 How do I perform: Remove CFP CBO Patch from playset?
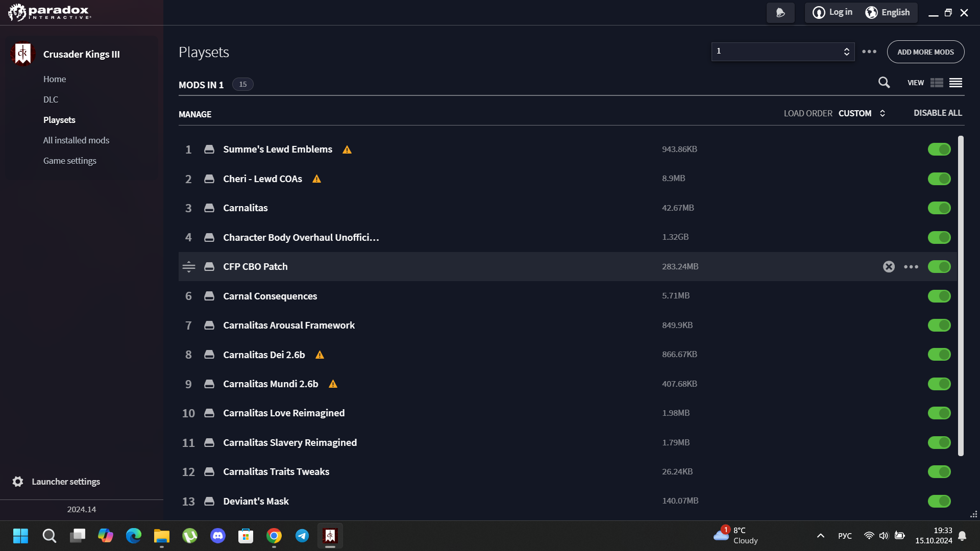(889, 267)
